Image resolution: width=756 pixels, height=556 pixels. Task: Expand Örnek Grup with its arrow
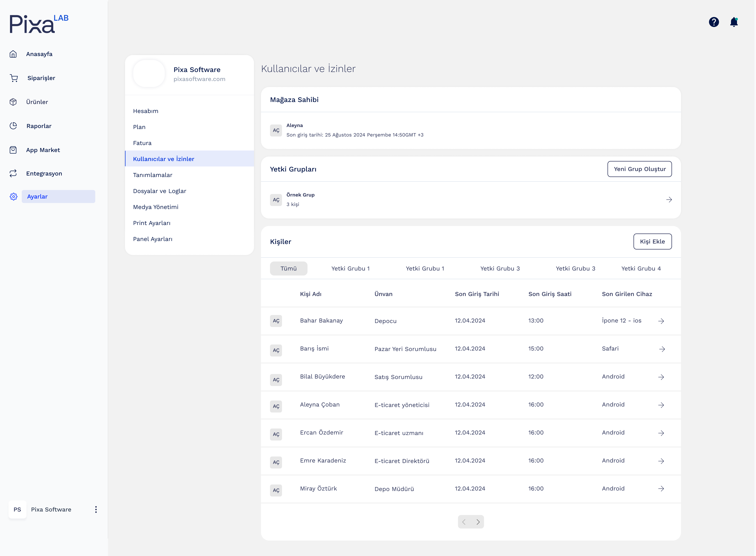coord(669,200)
